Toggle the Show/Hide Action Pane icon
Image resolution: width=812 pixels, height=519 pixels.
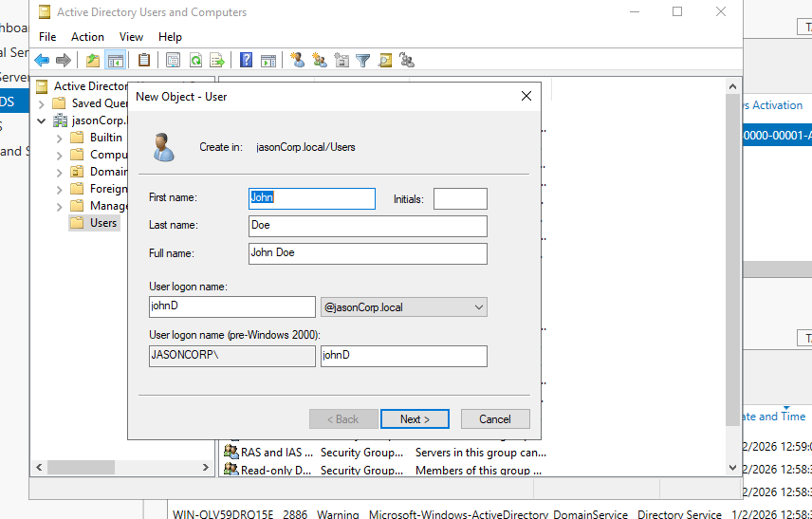click(268, 60)
